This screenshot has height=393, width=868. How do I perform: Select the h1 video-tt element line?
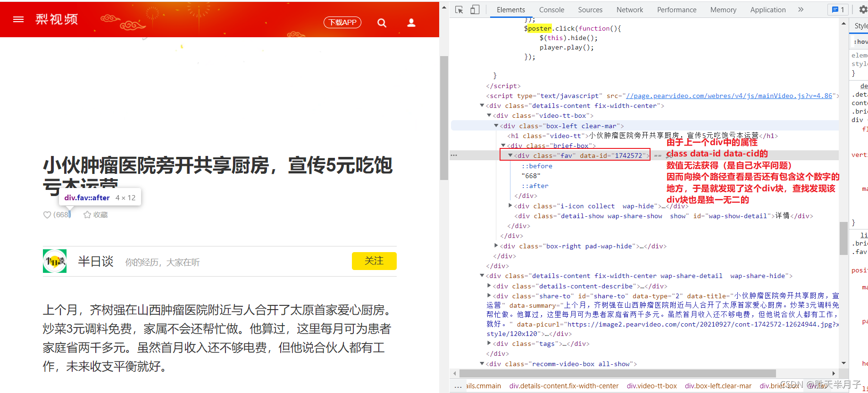pyautogui.click(x=643, y=136)
